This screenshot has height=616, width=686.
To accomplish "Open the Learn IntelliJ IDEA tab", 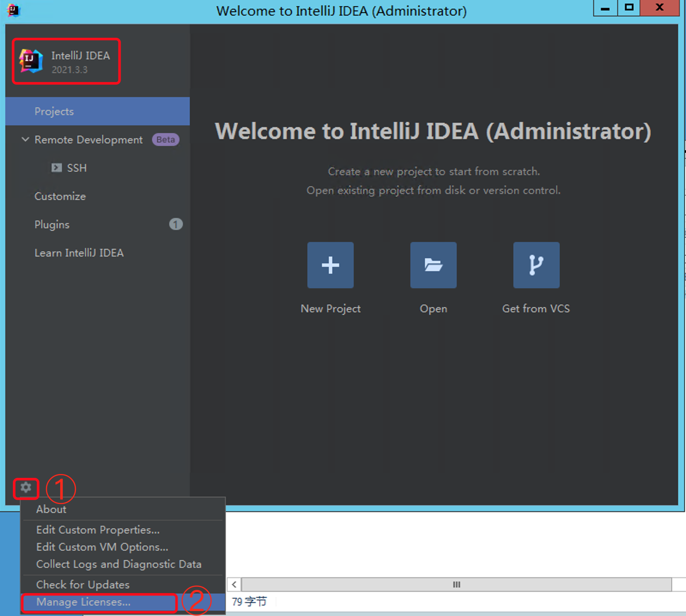I will (x=79, y=253).
